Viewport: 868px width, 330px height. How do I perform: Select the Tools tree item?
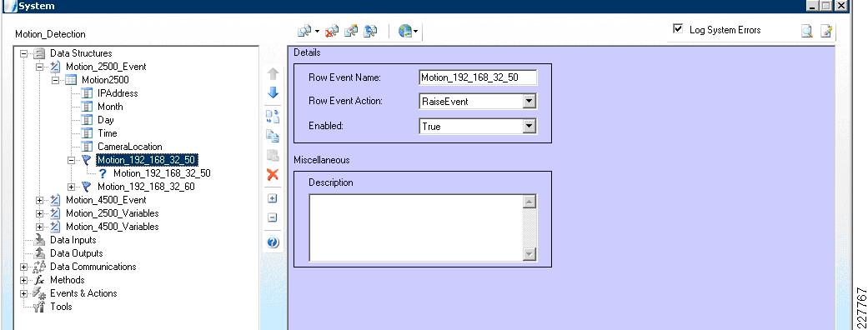[x=61, y=306]
